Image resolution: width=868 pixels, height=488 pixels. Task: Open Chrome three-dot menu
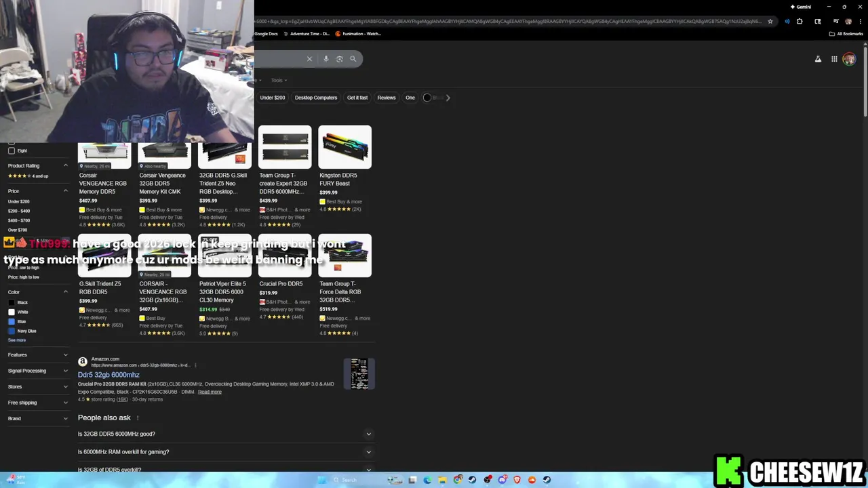[x=860, y=22]
